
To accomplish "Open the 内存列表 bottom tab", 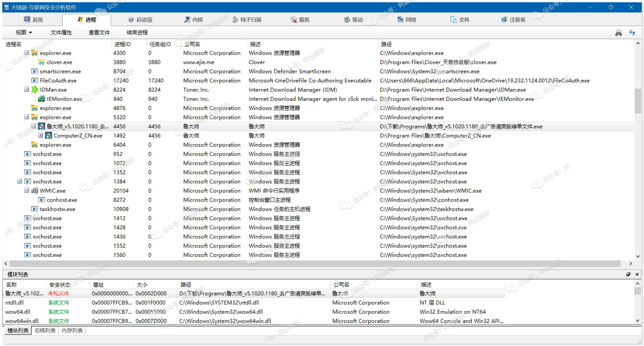I will click(x=72, y=331).
